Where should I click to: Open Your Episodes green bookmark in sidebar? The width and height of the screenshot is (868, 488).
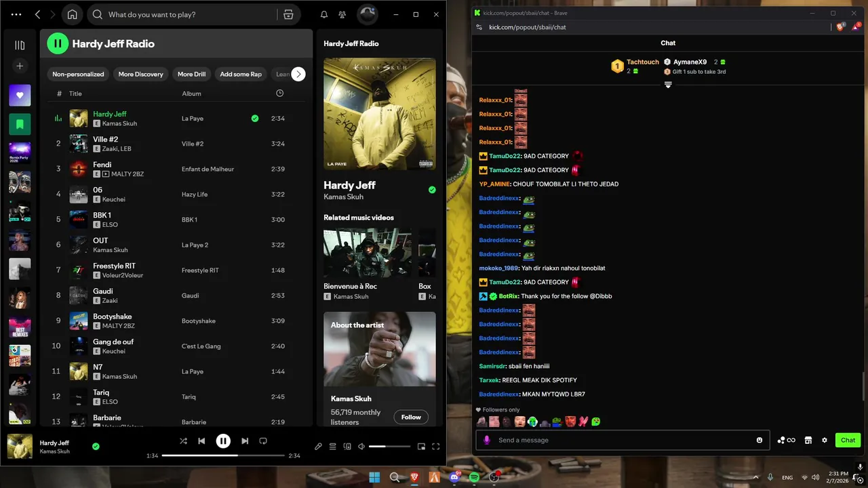click(x=20, y=124)
